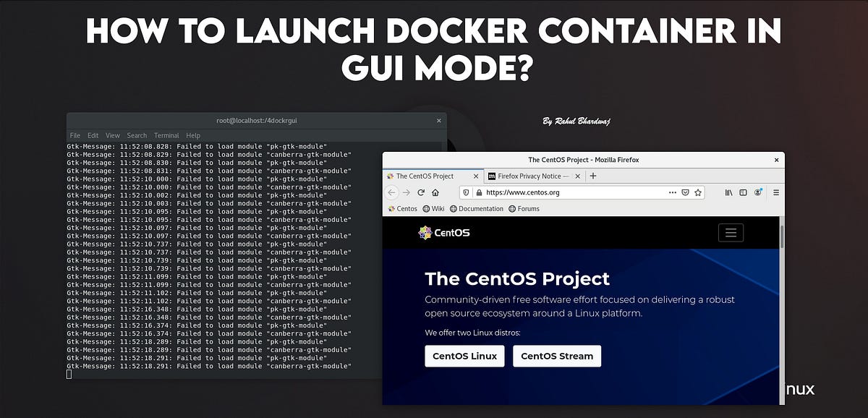
Task: Open the Library (bookshelf) icon
Action: (x=728, y=192)
